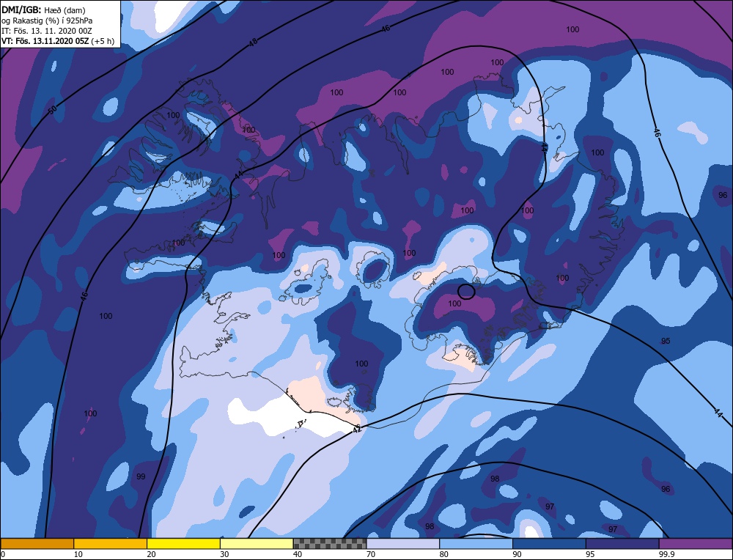Image resolution: width=733 pixels, height=560 pixels.
Task: Click the 'DMI/IGB: Hæð (dam)' title line
Action: point(43,10)
